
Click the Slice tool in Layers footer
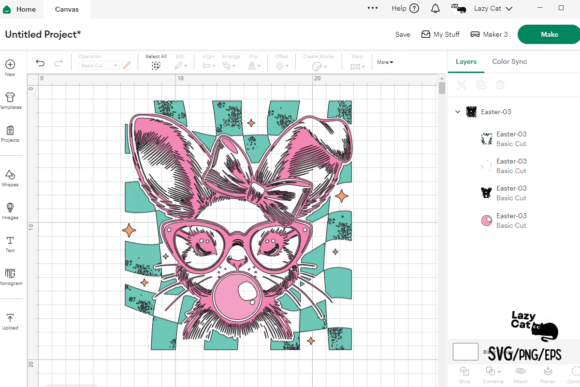(x=465, y=375)
